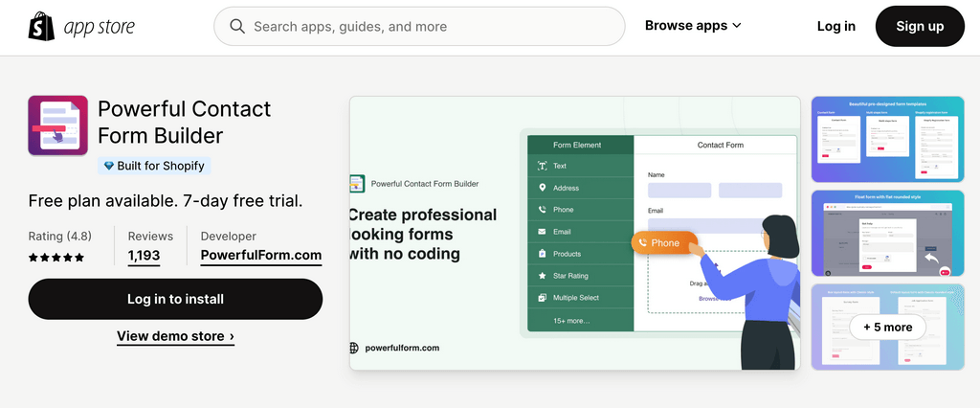Click the Powerful Contact Form Builder app icon
The width and height of the screenshot is (980, 408).
[x=58, y=125]
